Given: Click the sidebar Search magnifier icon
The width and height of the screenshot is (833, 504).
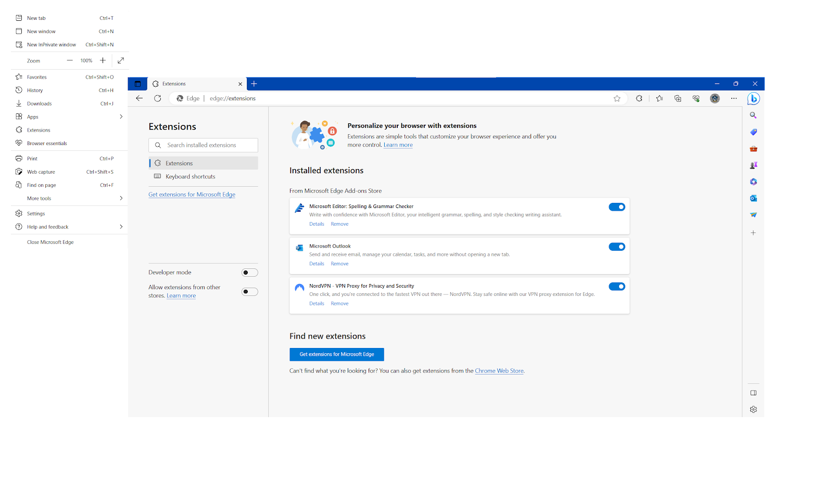Looking at the screenshot, I should 753,115.
